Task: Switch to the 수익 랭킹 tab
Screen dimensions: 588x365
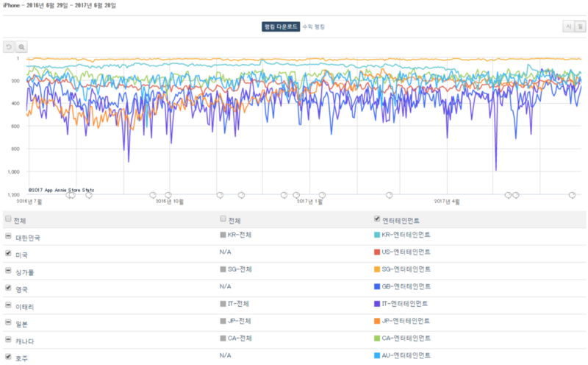Action: coord(314,26)
